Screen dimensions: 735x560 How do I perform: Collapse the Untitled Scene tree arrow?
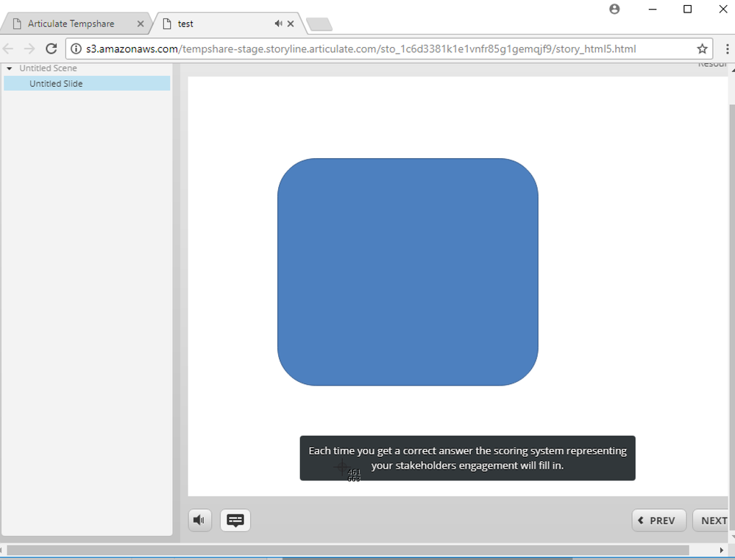point(10,68)
